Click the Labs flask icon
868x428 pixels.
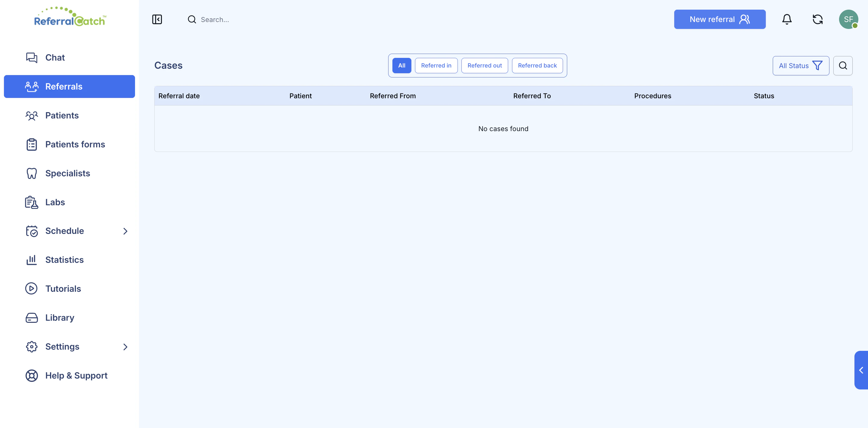[32, 202]
